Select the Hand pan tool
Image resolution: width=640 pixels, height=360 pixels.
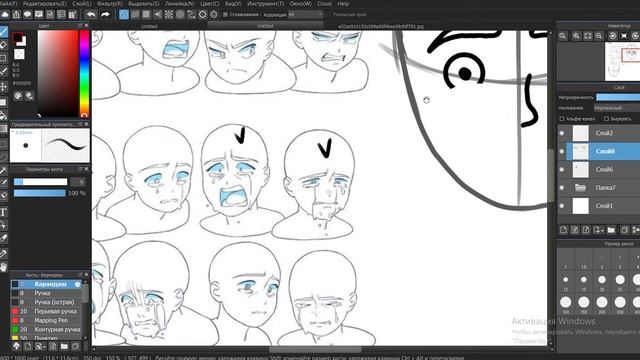pyautogui.click(x=3, y=267)
